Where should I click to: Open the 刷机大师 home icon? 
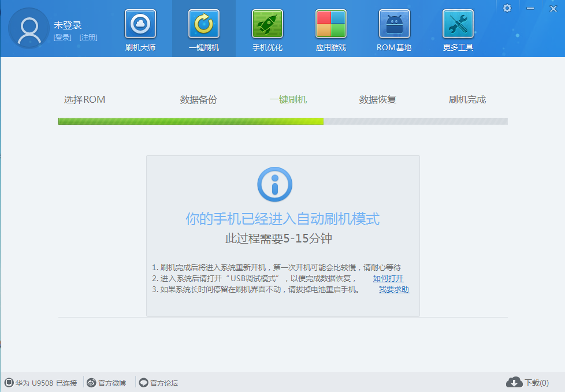tap(140, 25)
